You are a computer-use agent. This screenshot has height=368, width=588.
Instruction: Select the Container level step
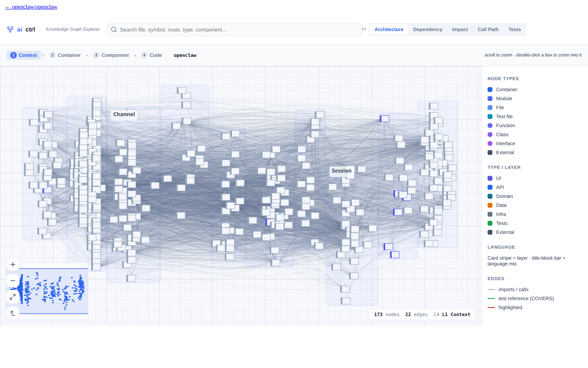point(65,55)
